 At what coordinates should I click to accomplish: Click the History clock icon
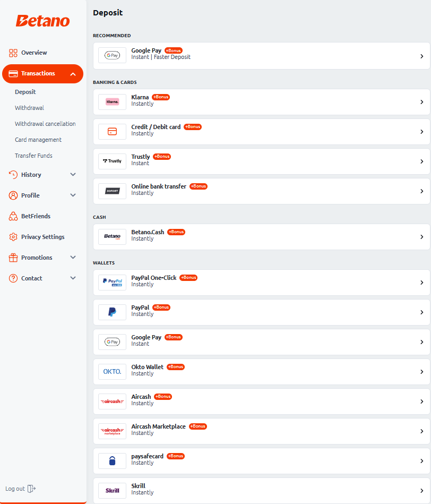pos(13,175)
